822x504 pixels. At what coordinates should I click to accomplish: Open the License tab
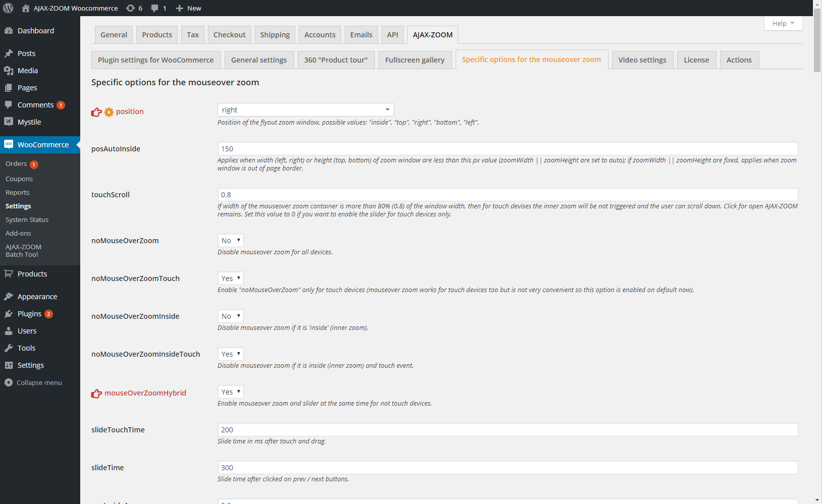click(696, 60)
